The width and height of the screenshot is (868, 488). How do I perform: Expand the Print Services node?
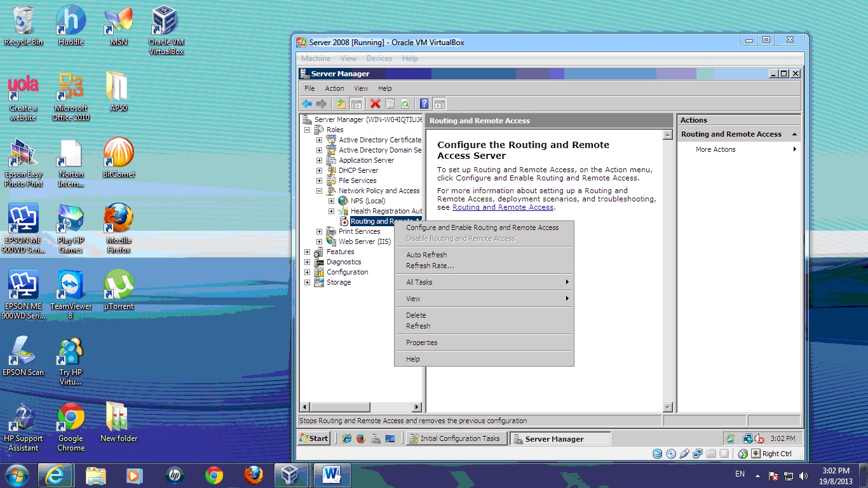point(319,231)
